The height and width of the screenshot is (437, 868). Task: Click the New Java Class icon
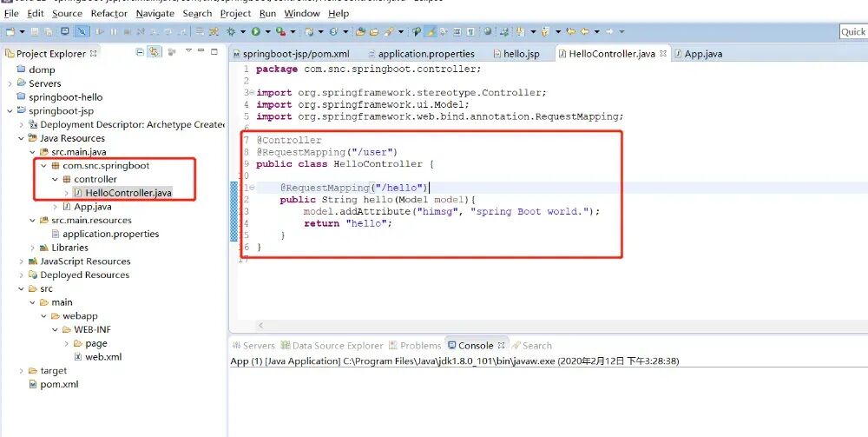point(334,31)
